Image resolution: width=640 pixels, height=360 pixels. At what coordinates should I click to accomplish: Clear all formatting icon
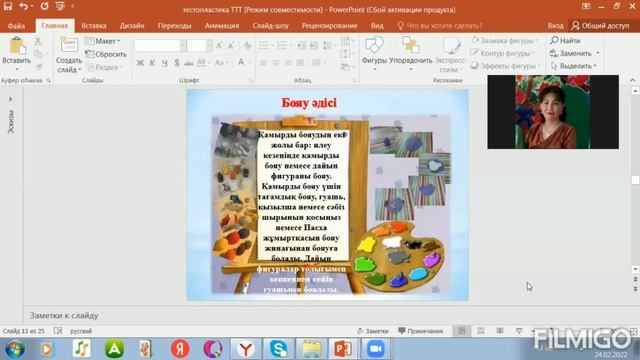247,45
